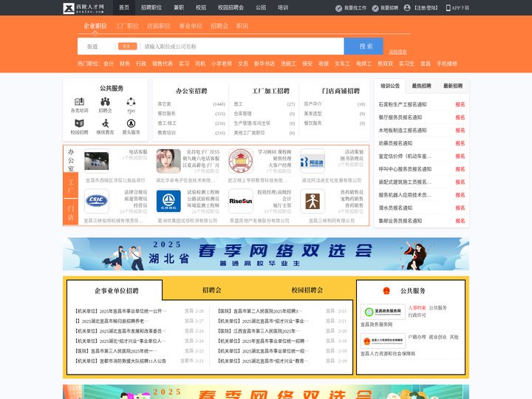Select the 事业单位 search tab
The width and height of the screenshot is (532, 399).
point(191,26)
